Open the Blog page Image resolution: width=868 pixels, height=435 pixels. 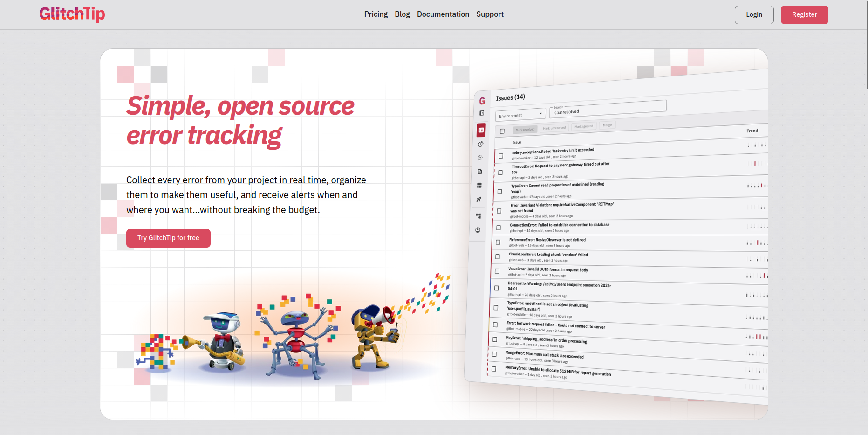[402, 14]
